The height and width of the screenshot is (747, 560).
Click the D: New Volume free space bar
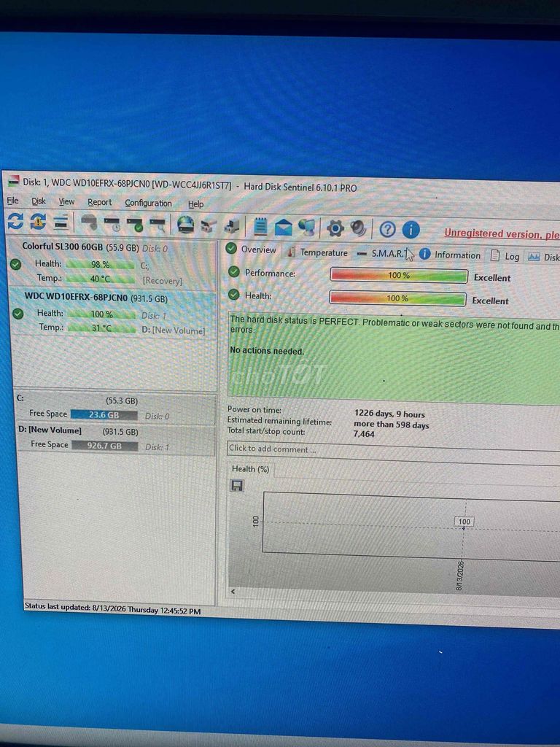[x=105, y=446]
